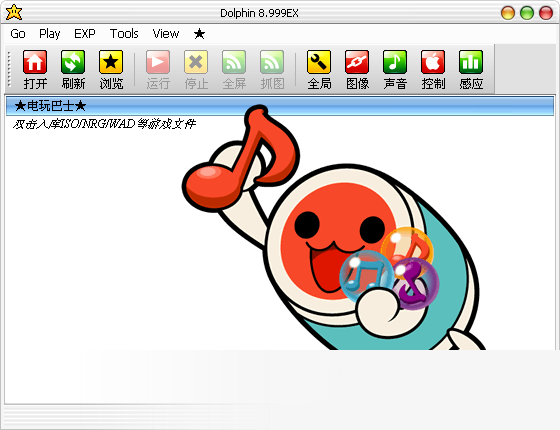Click the 抓图 (Screenshot) toolbar icon

(272, 62)
